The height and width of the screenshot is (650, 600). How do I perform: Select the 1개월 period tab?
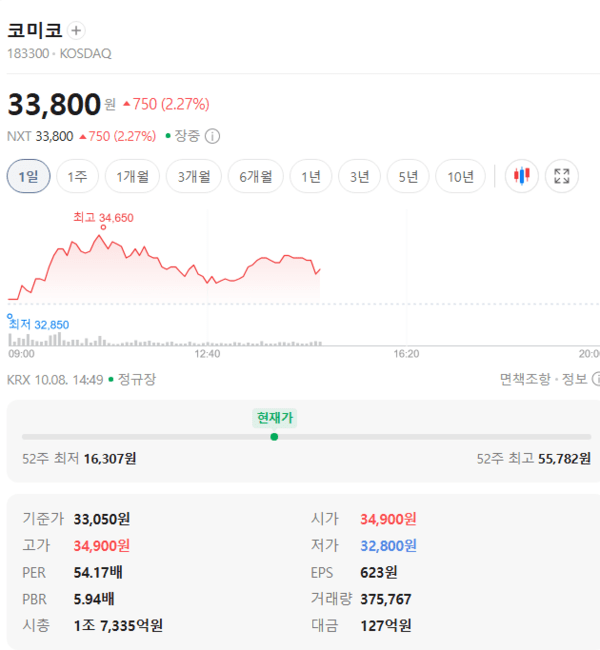point(132,176)
